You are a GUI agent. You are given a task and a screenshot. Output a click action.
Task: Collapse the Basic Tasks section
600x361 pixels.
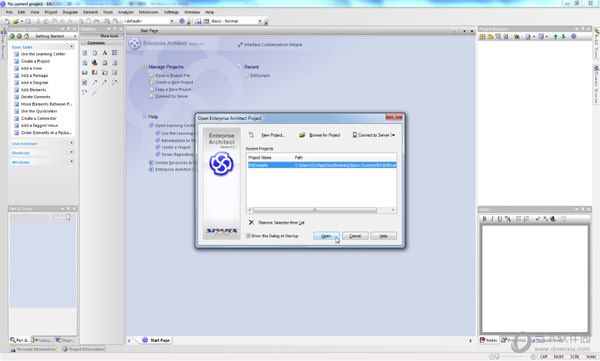pos(72,47)
